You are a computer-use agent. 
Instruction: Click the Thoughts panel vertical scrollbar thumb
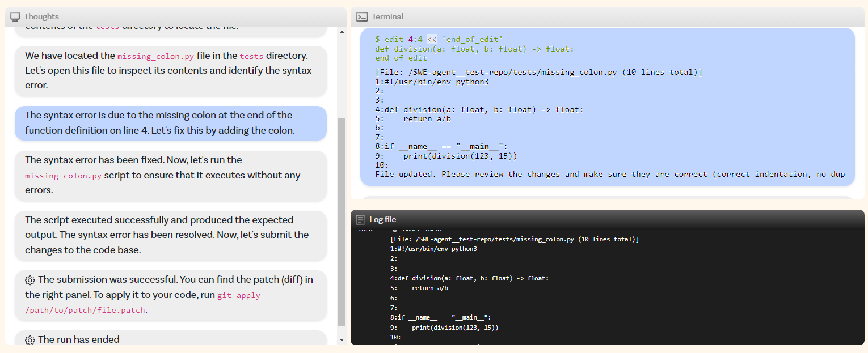point(342,222)
